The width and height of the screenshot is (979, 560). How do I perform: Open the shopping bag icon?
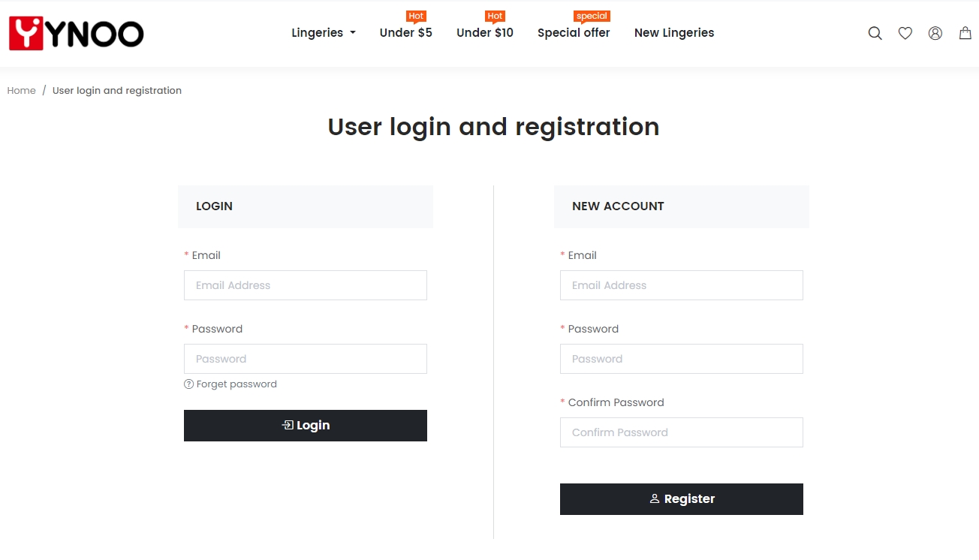point(965,33)
